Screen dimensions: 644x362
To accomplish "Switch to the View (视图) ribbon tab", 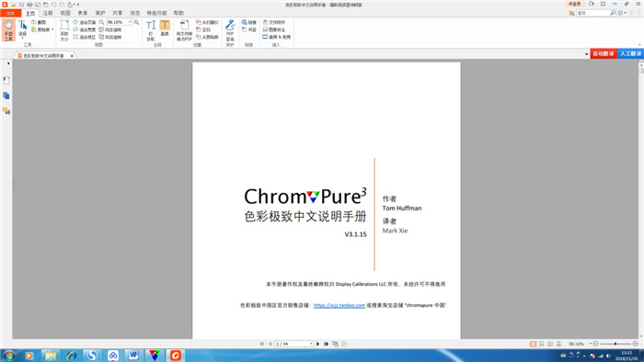I will 65,13.
